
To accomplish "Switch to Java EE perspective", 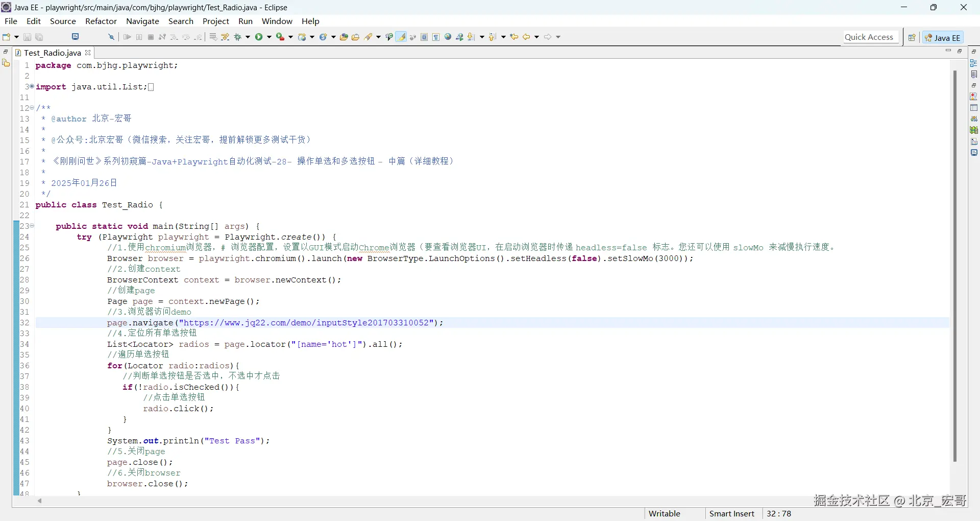I will point(943,37).
